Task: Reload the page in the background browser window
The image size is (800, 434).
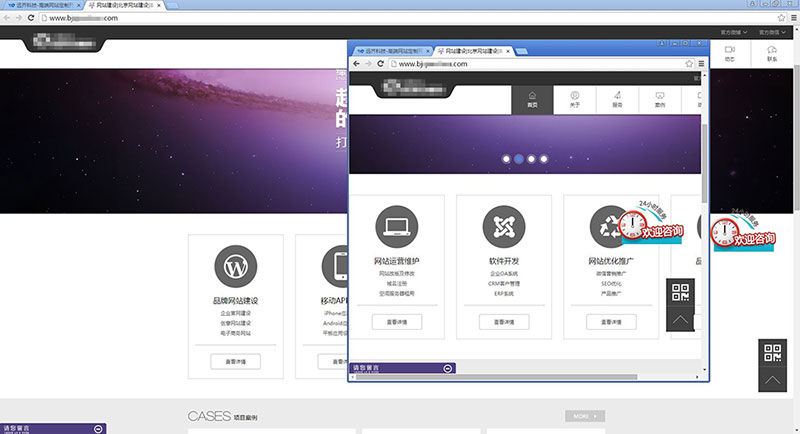Action: tap(31, 18)
